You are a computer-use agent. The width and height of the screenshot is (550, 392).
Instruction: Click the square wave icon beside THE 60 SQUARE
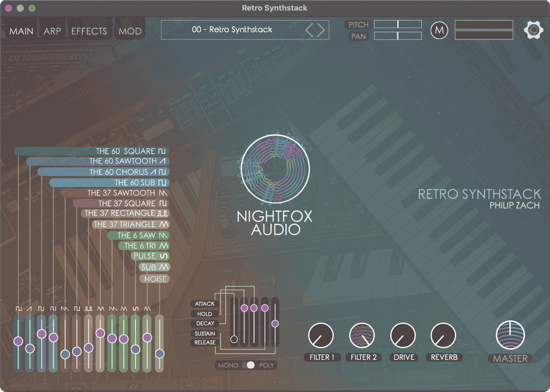(162, 151)
